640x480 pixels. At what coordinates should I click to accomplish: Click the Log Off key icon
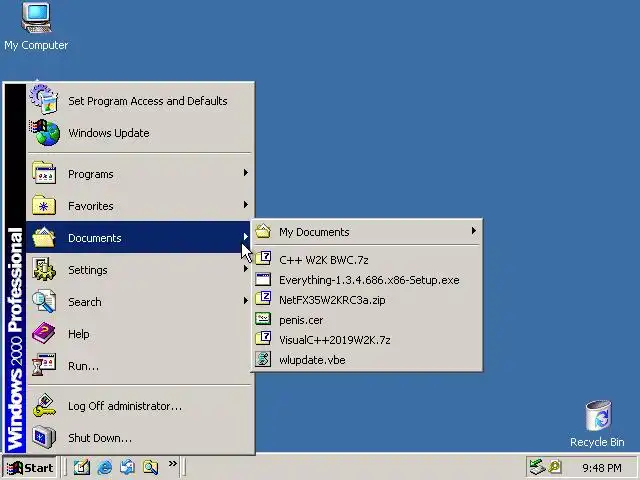(x=44, y=405)
